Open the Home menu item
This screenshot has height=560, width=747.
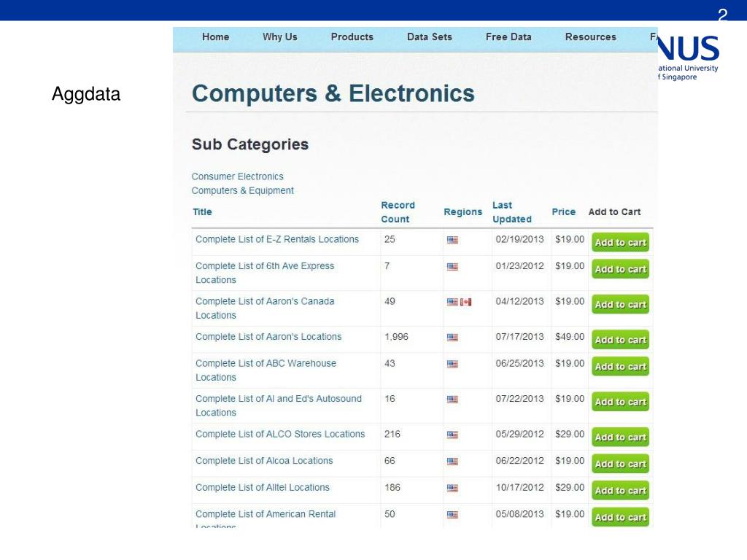pyautogui.click(x=215, y=36)
